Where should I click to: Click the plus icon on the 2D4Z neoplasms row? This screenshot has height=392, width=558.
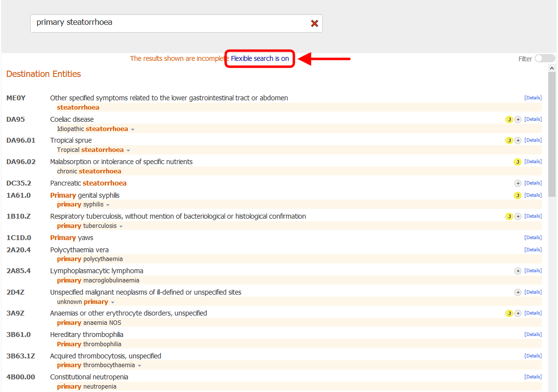518,292
